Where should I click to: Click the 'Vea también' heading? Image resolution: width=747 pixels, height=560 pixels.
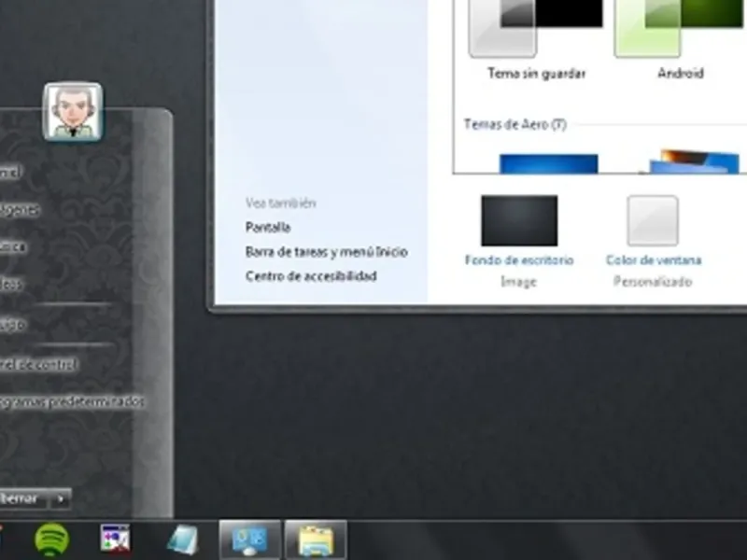[x=281, y=203]
